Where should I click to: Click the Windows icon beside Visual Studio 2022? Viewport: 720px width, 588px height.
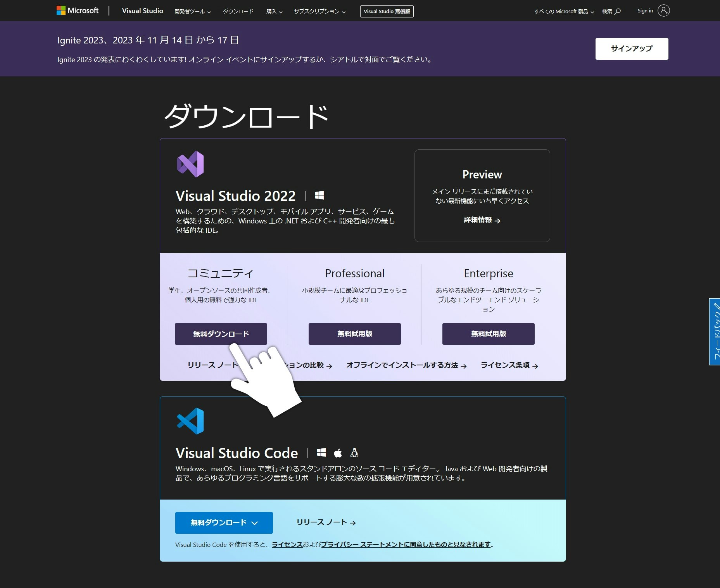pos(319,195)
